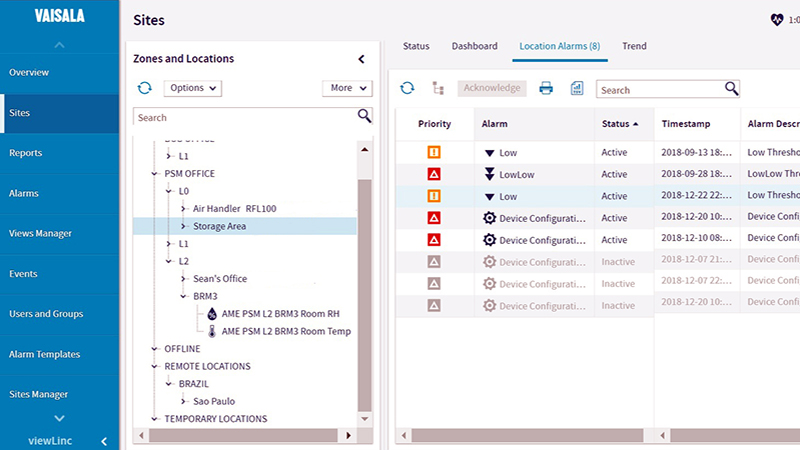Click the location tree hierarchy icon

click(438, 88)
